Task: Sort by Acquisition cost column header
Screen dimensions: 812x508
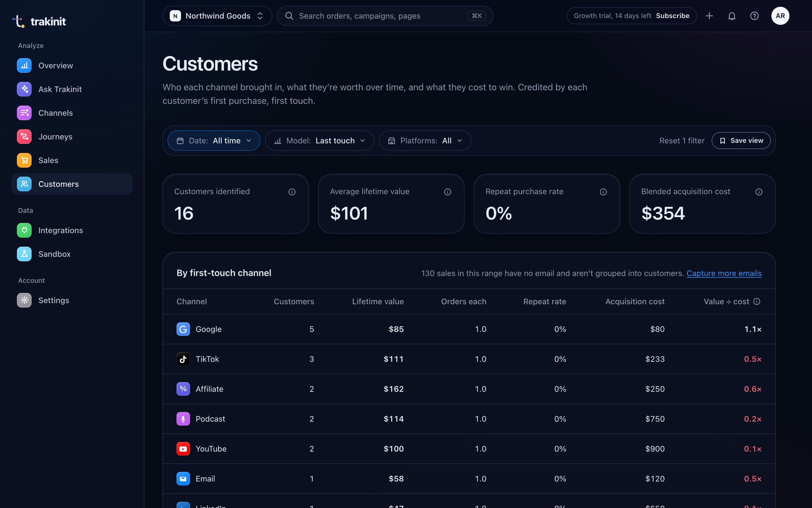Action: (635, 301)
